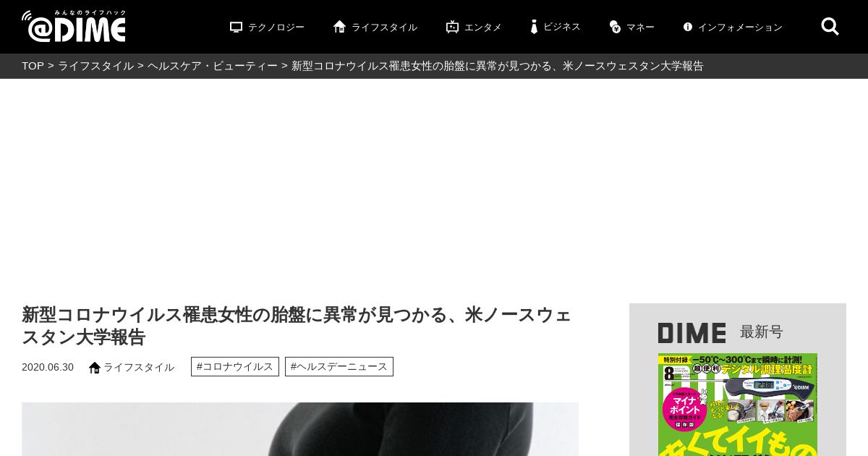Open the search magnifier icon

[x=830, y=27]
